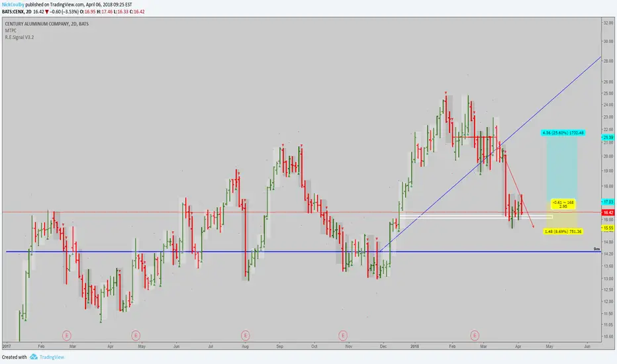Screen dimensions: 617x364
Task: Click the 25.00 price axis label
Action: click(x=608, y=93)
